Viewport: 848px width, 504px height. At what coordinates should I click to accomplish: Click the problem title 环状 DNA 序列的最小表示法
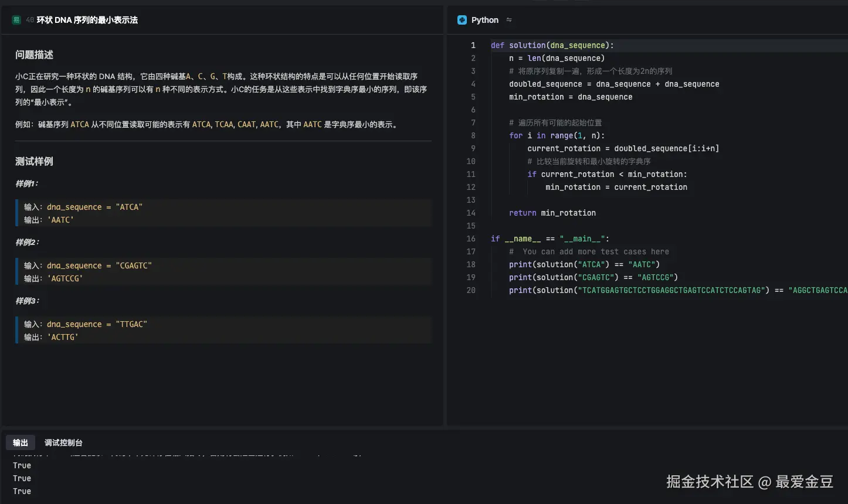(x=87, y=20)
